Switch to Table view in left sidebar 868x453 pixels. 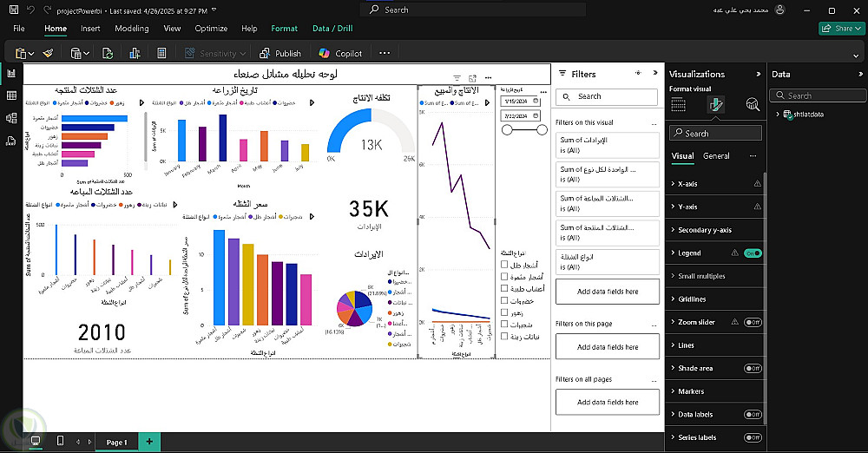pos(11,95)
